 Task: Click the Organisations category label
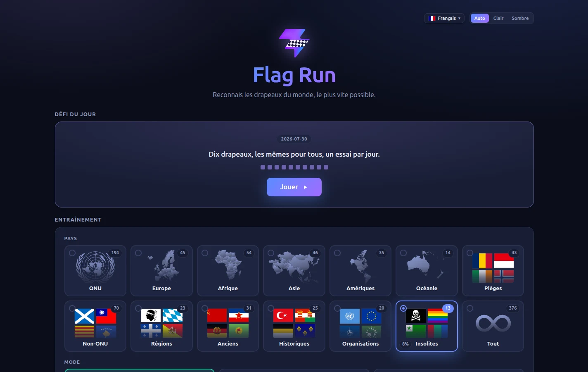click(x=360, y=344)
